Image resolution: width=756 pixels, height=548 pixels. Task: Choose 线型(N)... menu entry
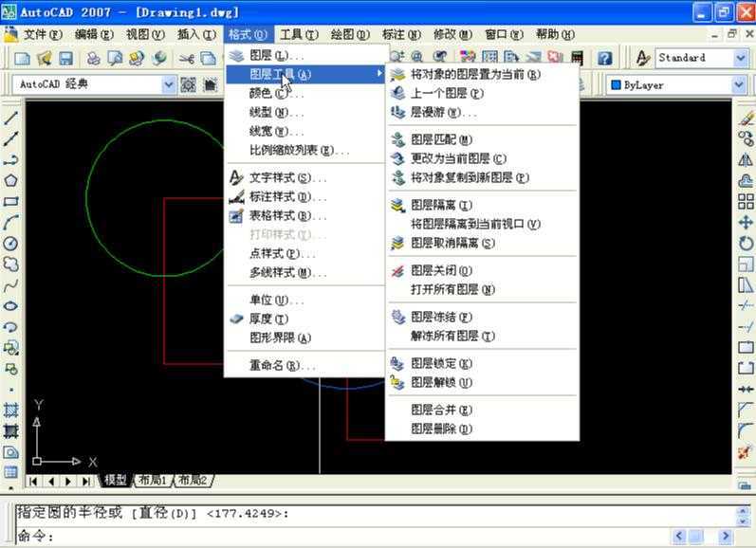pos(307,112)
